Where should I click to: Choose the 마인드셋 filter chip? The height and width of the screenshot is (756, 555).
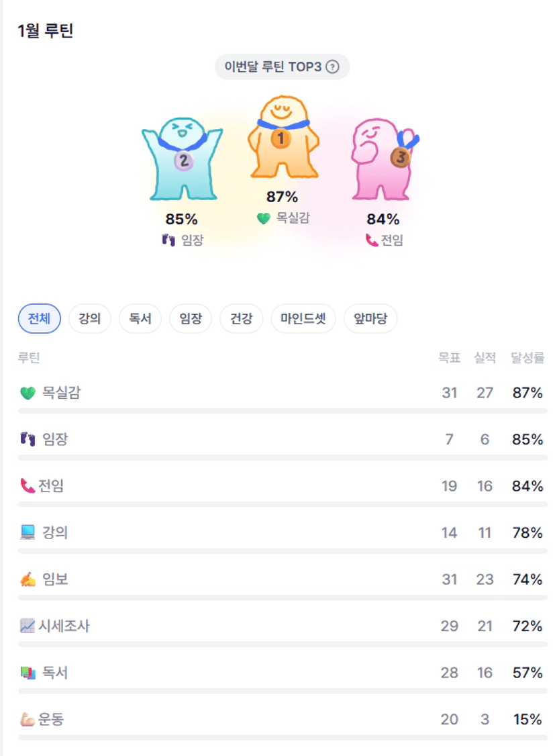303,319
